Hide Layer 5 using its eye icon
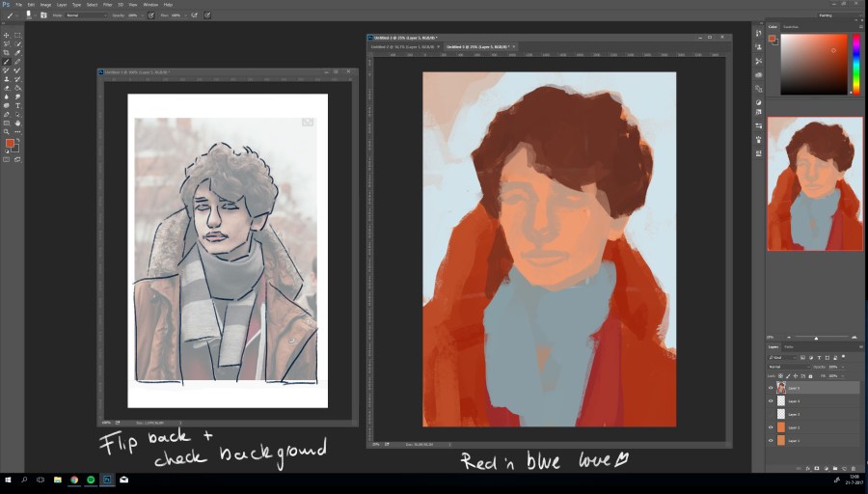This screenshot has height=494, width=868. [x=771, y=388]
